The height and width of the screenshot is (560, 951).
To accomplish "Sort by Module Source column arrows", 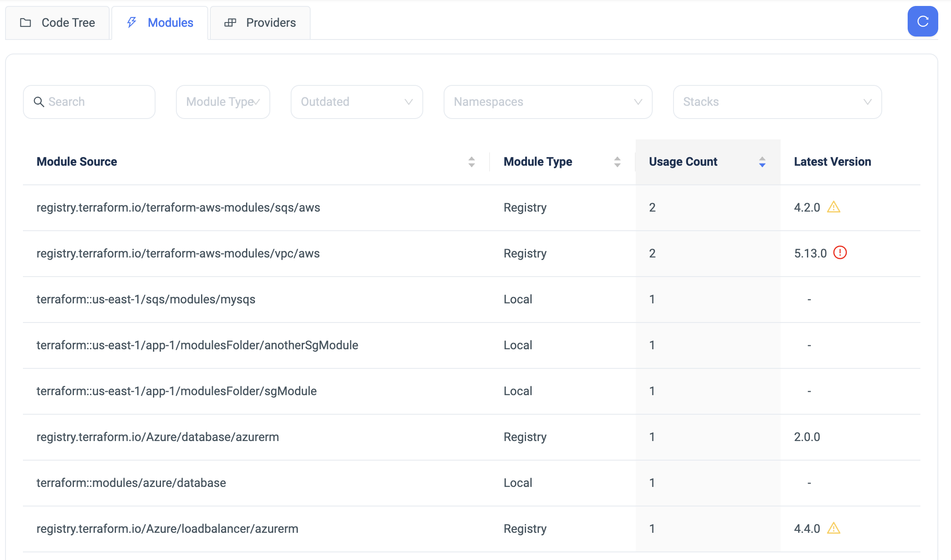I will click(472, 162).
